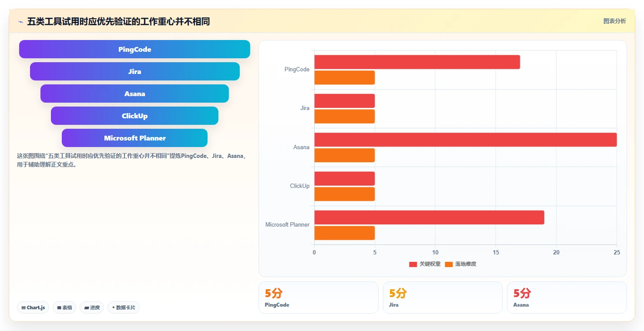Click the 数据卡片 tag chip

[124, 308]
